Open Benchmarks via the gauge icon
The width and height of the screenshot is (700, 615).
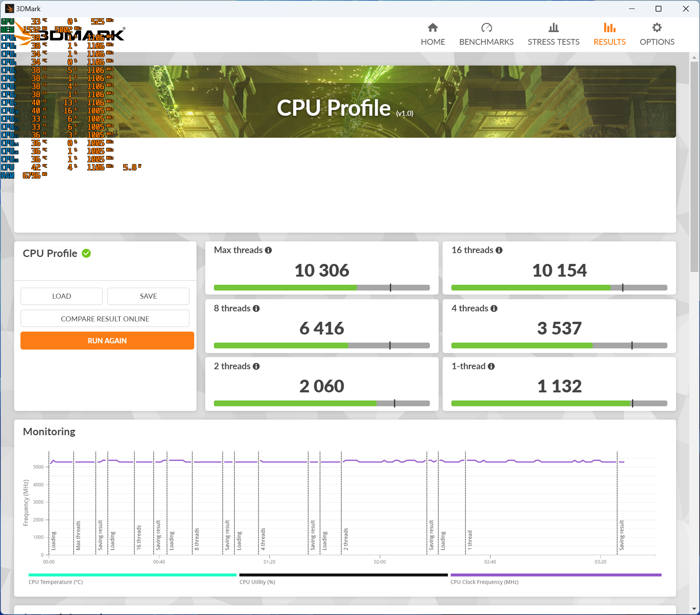tap(486, 28)
